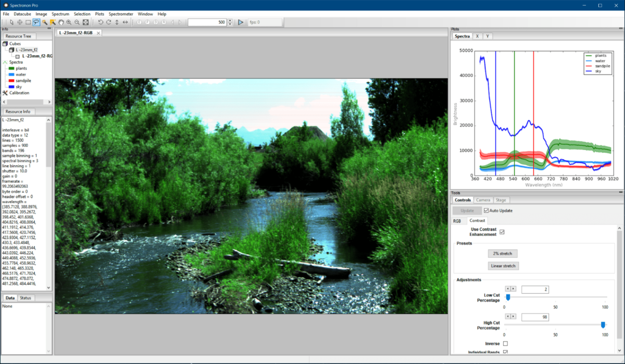
Task: Click the High Cut Percentage slider handle
Action: coord(603,325)
